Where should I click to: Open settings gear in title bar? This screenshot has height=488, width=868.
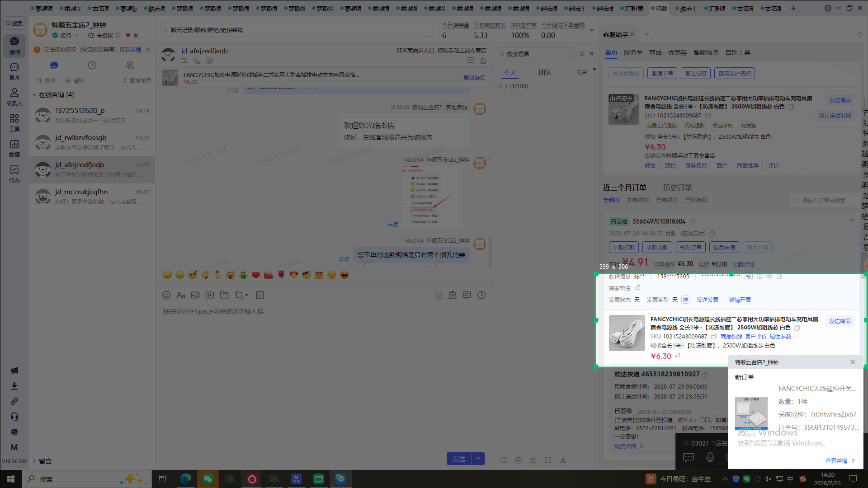(828, 8)
